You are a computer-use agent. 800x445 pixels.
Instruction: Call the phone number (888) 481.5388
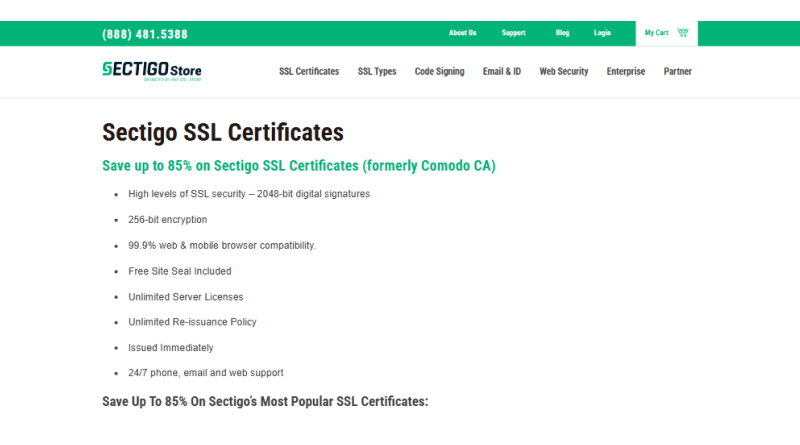pos(145,34)
